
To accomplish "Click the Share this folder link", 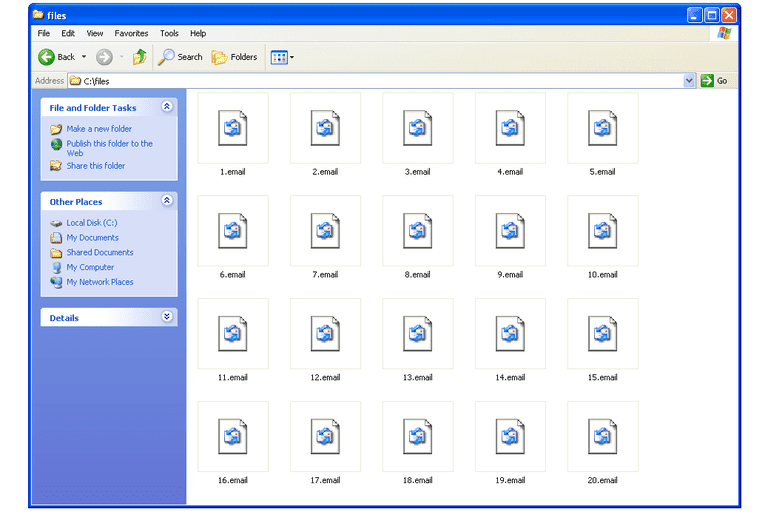I will pos(95,166).
